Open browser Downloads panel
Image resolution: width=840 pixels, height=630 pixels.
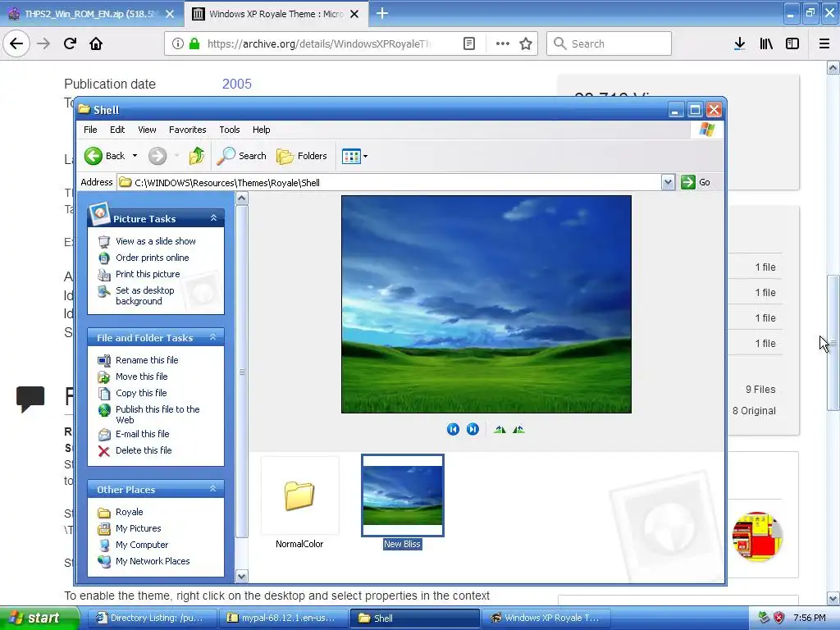pyautogui.click(x=739, y=44)
